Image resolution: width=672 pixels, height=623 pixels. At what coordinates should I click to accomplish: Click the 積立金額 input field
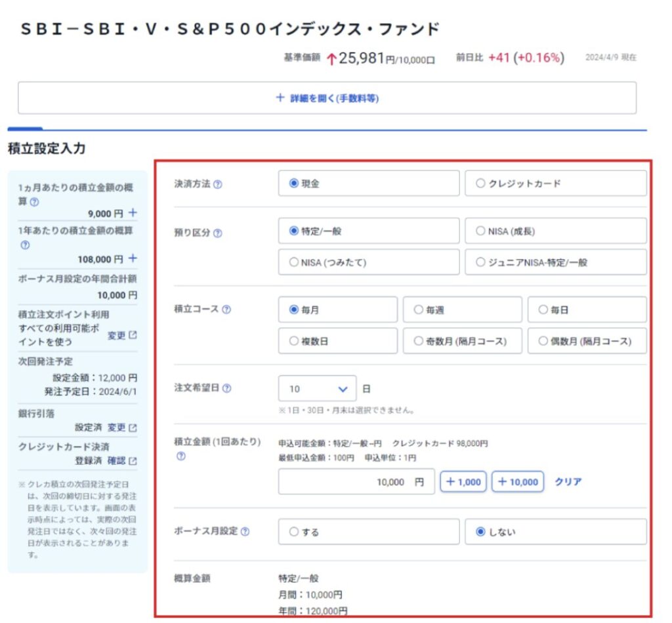[356, 482]
